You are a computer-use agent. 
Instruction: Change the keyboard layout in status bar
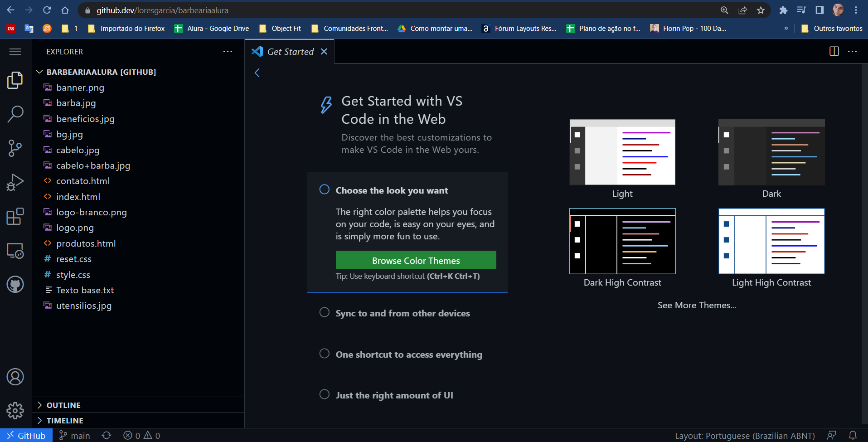[x=745, y=436]
